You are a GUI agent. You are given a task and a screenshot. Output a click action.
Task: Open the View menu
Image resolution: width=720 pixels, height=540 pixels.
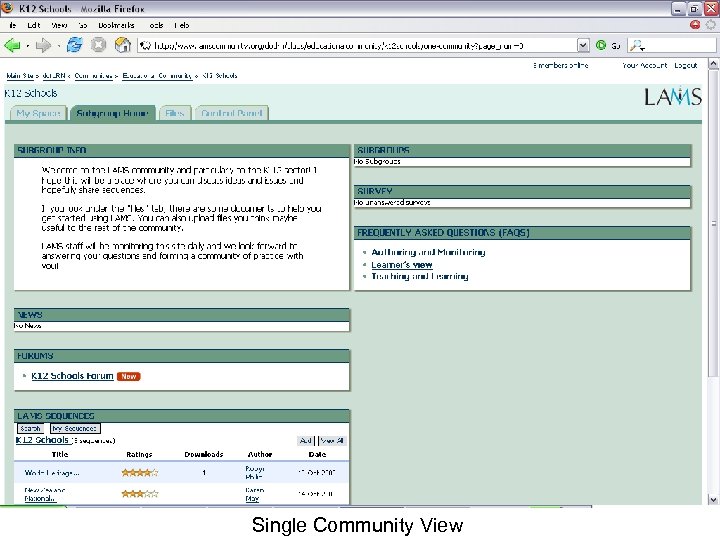(59, 25)
